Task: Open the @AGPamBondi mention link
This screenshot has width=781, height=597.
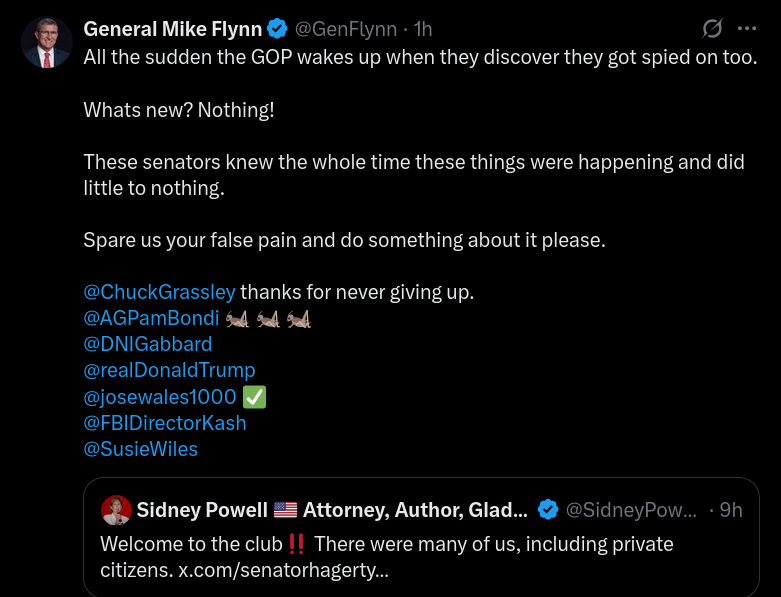Action: (151, 318)
